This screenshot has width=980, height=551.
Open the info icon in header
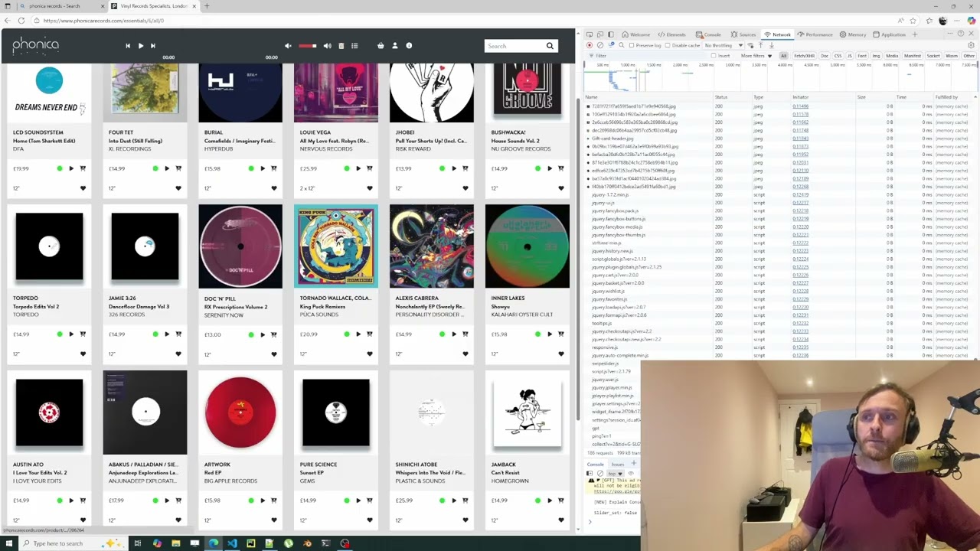click(x=409, y=46)
